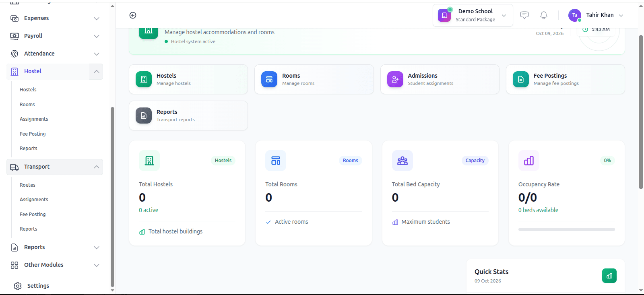Open Assignments under Hostel menu
The height and width of the screenshot is (295, 644).
click(x=34, y=119)
